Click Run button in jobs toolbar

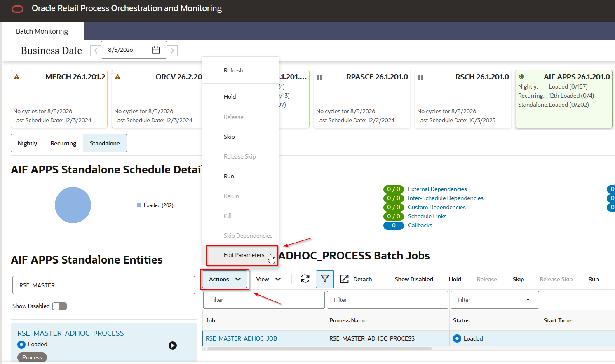(x=593, y=279)
